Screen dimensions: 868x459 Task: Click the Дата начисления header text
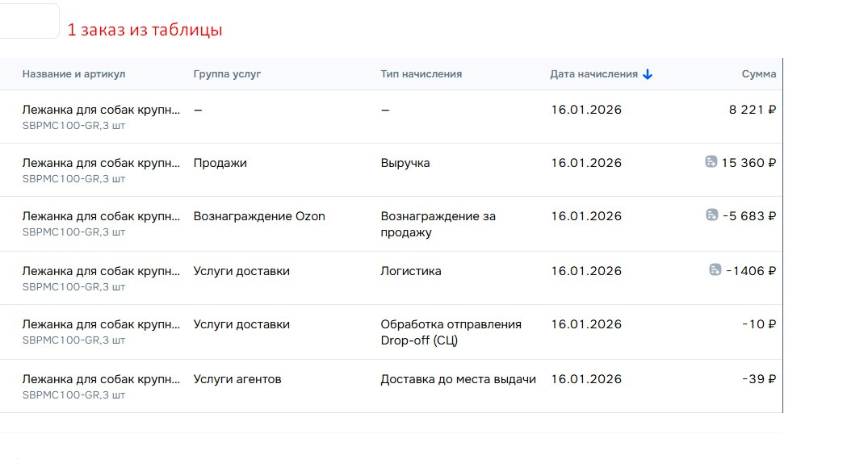coord(593,74)
